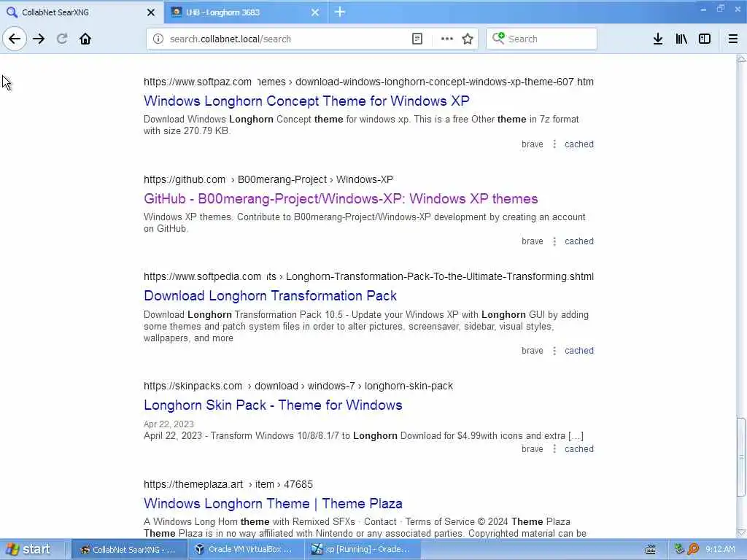
Task: Open cached link for softpaz result
Action: [x=578, y=144]
